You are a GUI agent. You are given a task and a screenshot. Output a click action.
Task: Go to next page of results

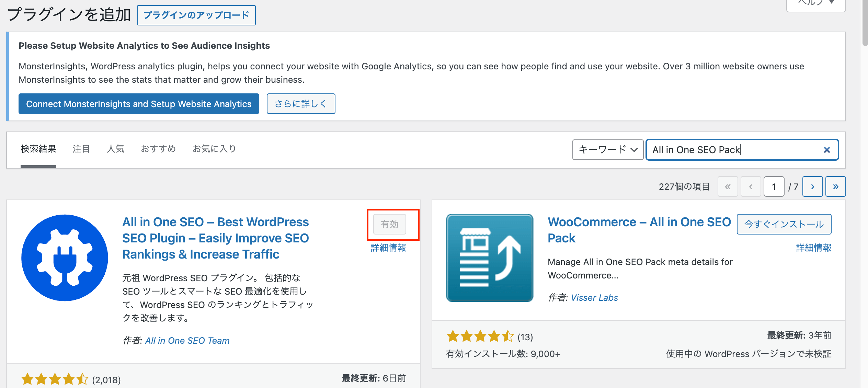pos(812,186)
